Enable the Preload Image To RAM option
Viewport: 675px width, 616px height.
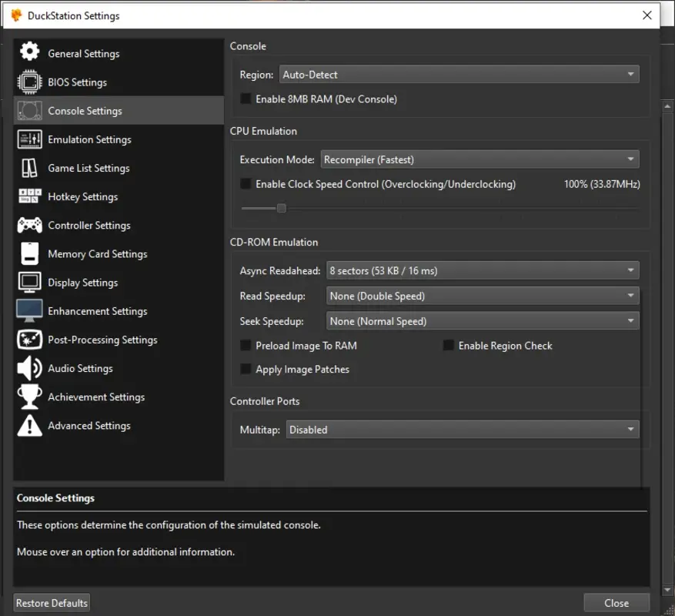[246, 346]
